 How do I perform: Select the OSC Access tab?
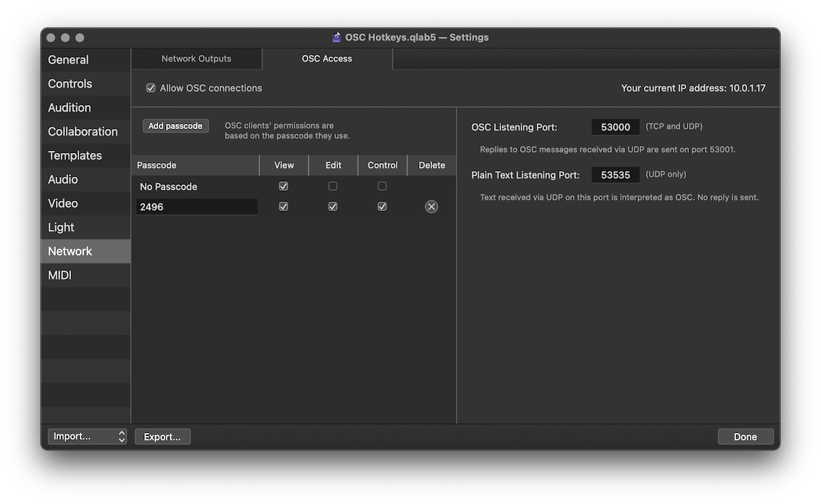tap(327, 59)
